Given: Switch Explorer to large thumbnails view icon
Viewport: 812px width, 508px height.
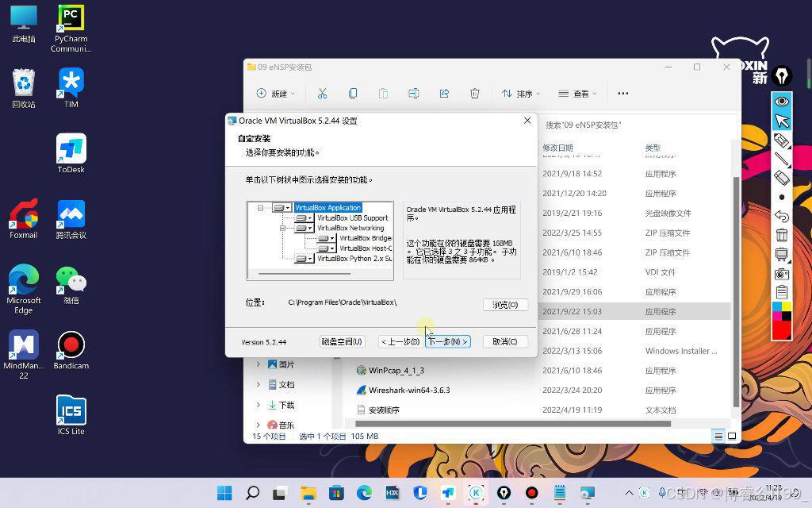Looking at the screenshot, I should (x=732, y=437).
